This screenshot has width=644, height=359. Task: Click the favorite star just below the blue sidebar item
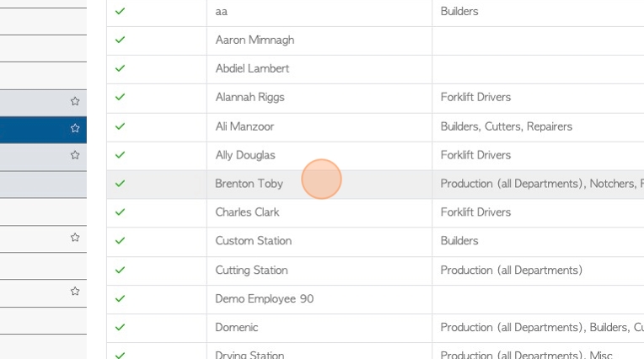75,155
